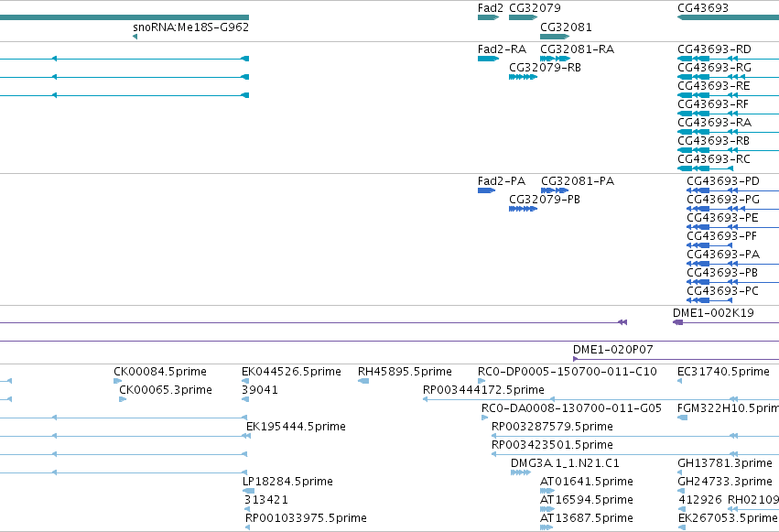Viewport: 779px width, 532px height.
Task: Select the snoRNA:Me18S-G962 feature label
Action: [x=190, y=27]
